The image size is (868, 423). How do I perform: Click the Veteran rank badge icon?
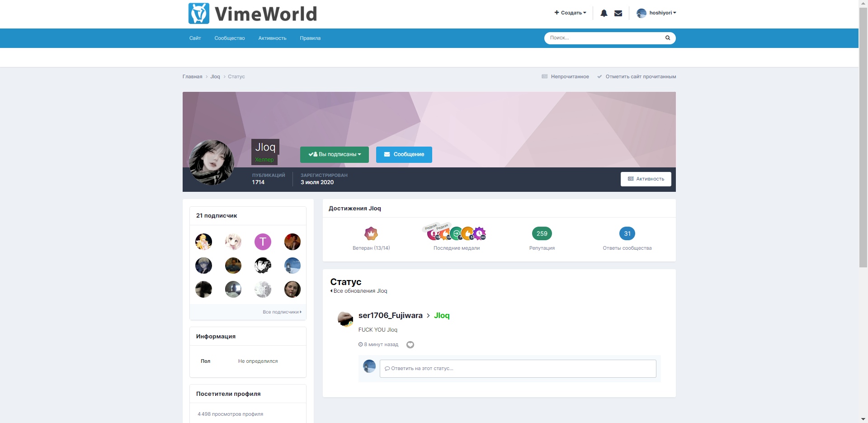[x=371, y=234]
